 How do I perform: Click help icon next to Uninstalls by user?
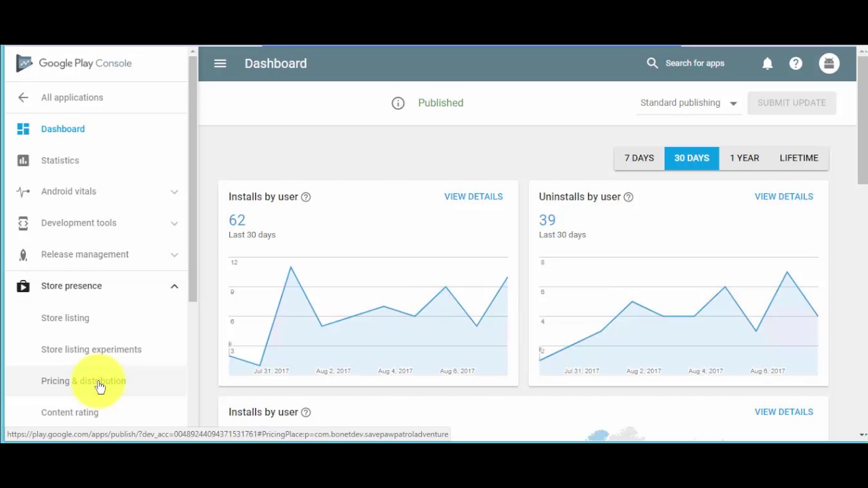point(629,197)
